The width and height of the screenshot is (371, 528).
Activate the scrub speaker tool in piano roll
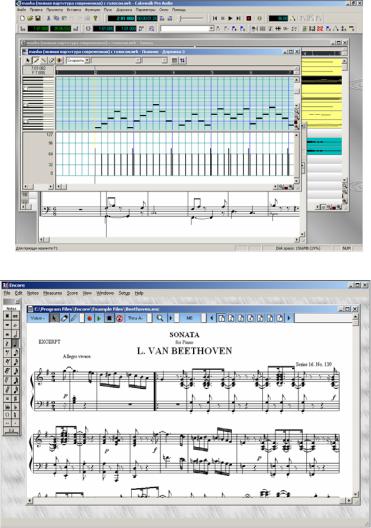[x=60, y=61]
